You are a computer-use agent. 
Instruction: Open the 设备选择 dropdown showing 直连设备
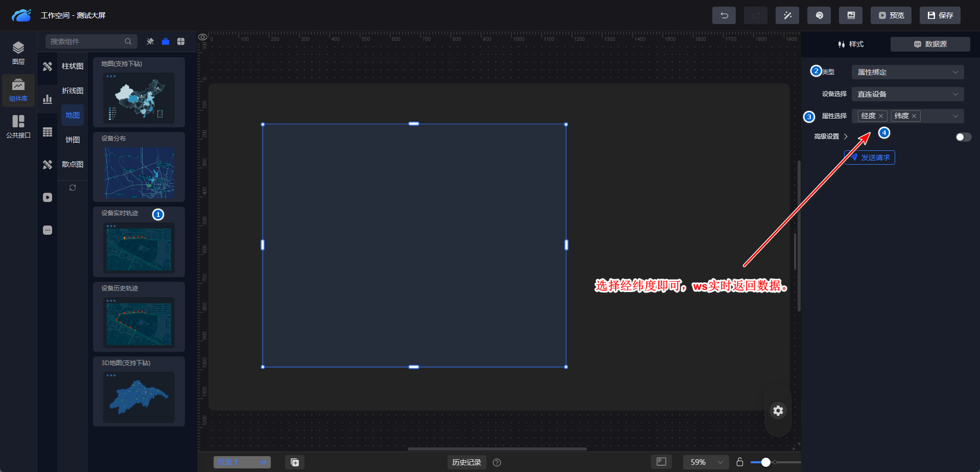907,94
